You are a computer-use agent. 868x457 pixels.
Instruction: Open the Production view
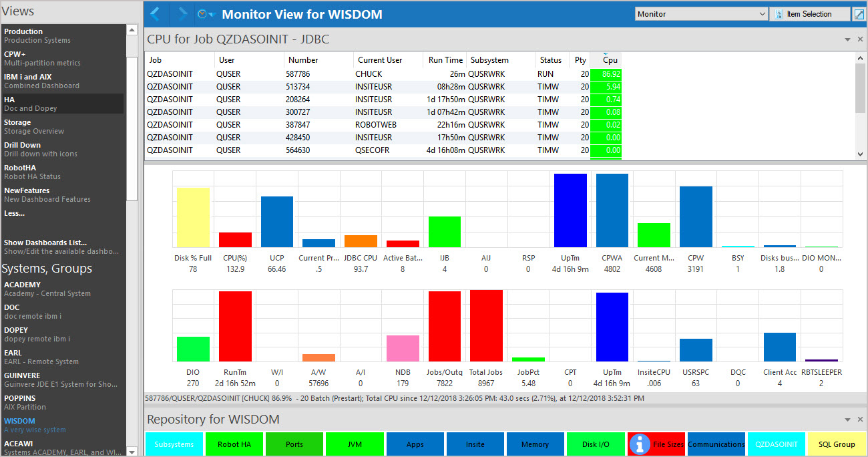click(x=63, y=35)
